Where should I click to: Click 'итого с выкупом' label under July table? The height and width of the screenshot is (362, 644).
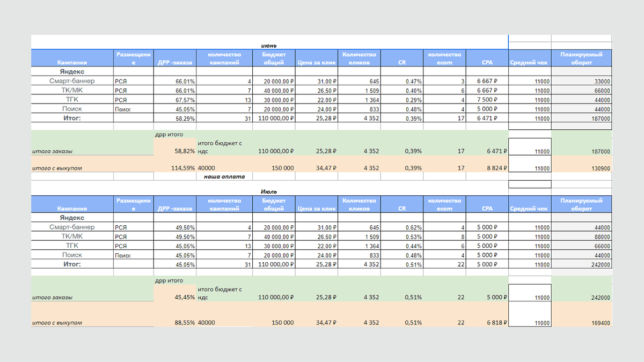click(57, 323)
